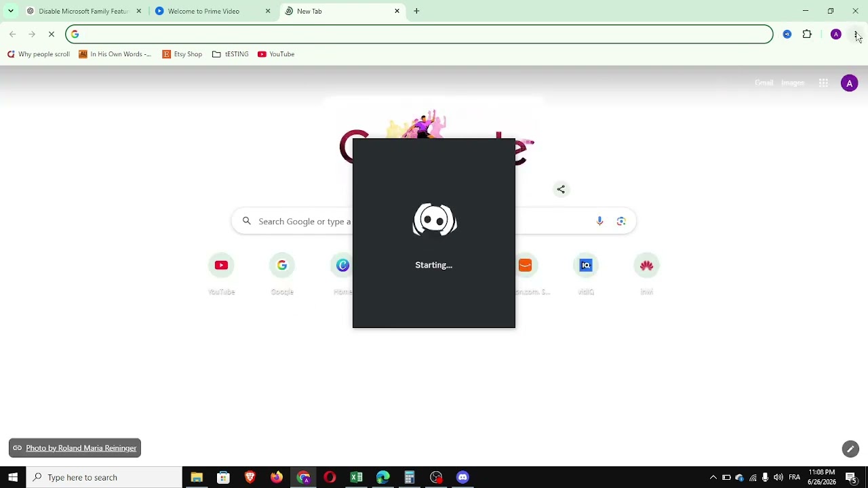Open Images link on Google page
The image size is (868, 488).
pos(793,83)
